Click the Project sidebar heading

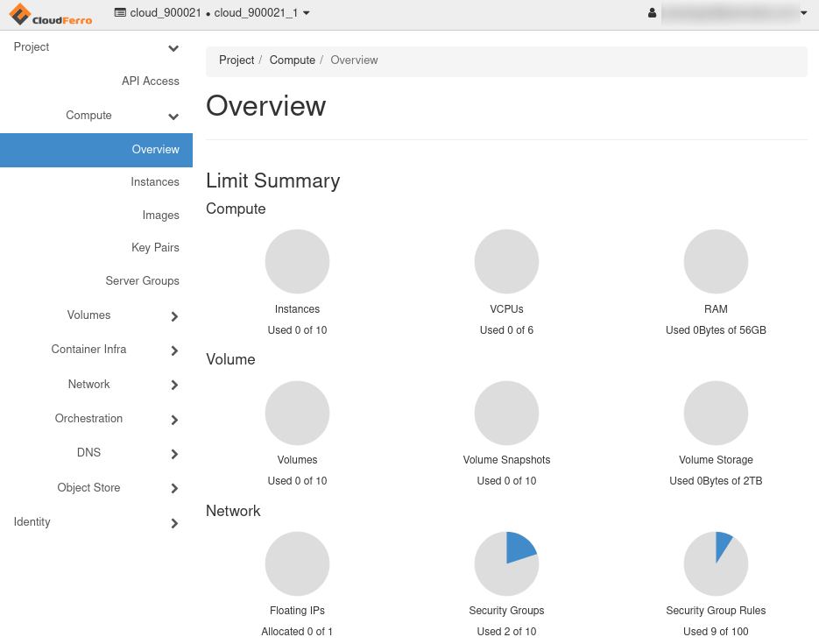(x=32, y=47)
